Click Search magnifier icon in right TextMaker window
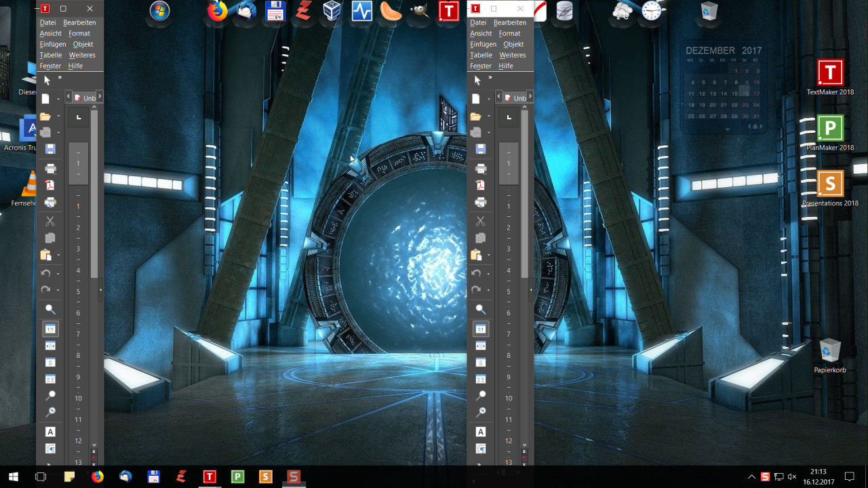 481,309
